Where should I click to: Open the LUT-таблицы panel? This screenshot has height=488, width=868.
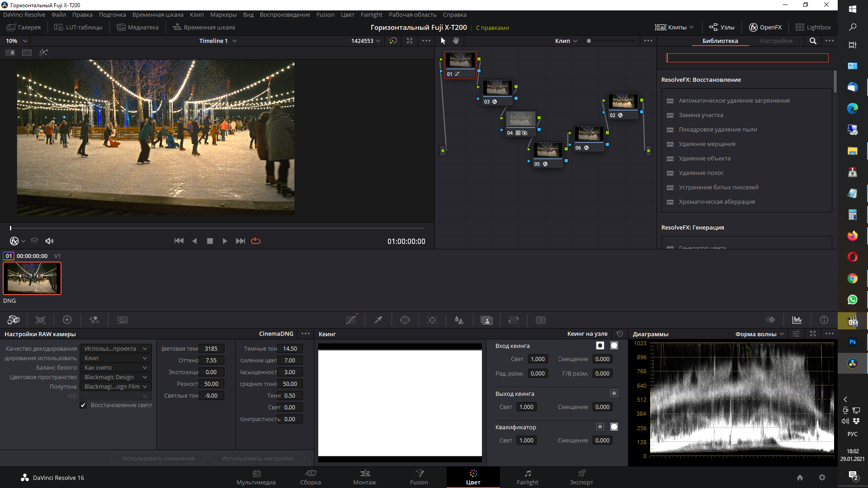pos(78,27)
